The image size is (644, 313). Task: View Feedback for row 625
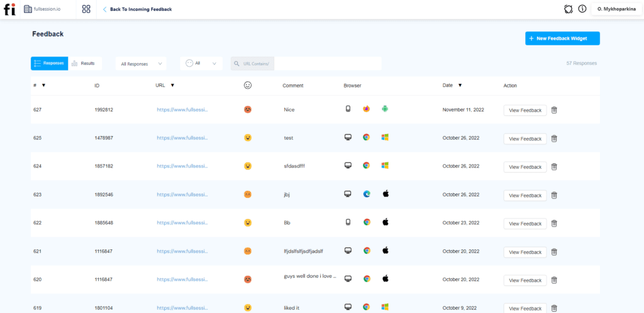pyautogui.click(x=525, y=139)
